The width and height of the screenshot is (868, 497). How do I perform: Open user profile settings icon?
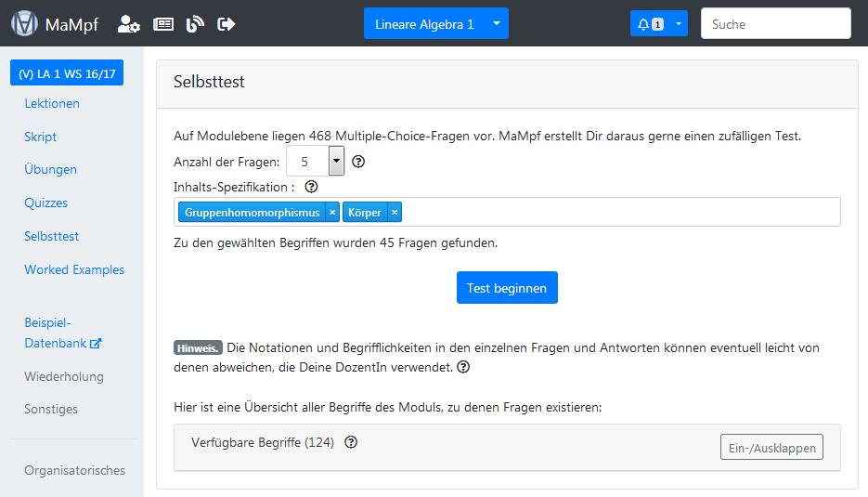coord(128,24)
